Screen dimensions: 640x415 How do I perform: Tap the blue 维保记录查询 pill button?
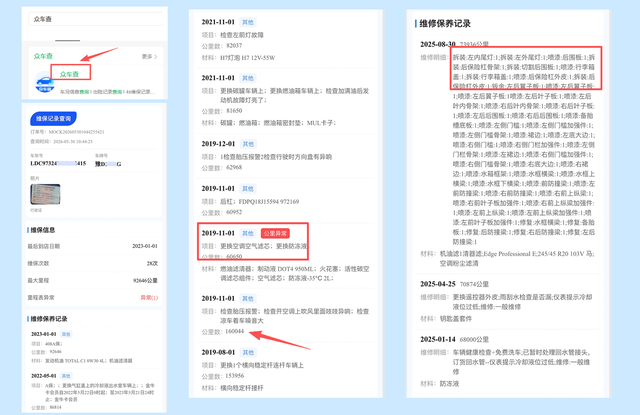coord(53,118)
